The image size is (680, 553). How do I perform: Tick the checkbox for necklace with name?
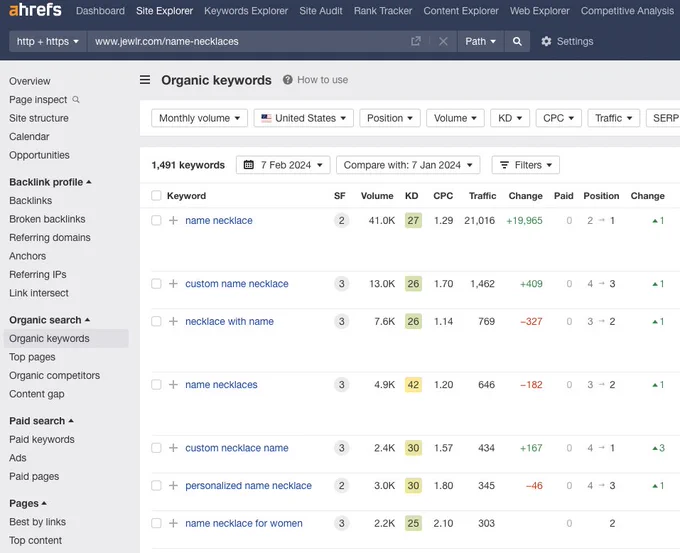[156, 321]
